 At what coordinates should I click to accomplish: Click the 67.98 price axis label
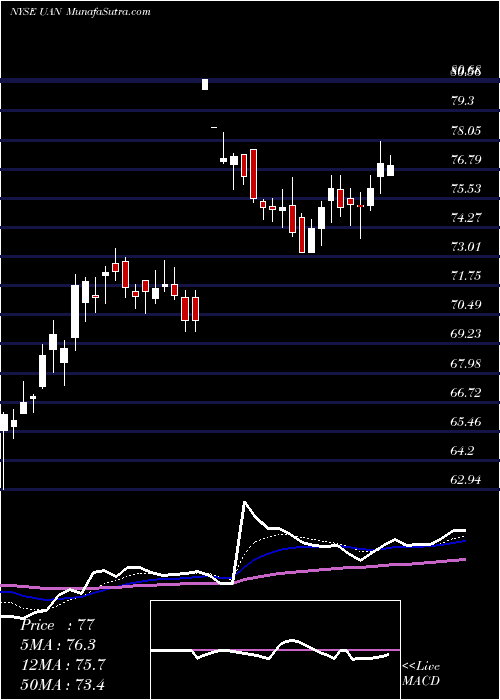click(x=466, y=363)
